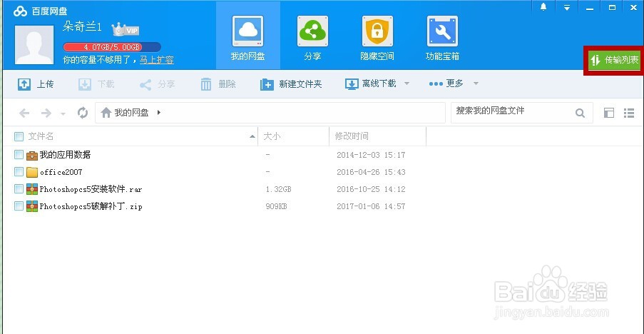The width and height of the screenshot is (644, 334).
Task: Click the date 2017-01-06 14:57
Action: coord(371,206)
